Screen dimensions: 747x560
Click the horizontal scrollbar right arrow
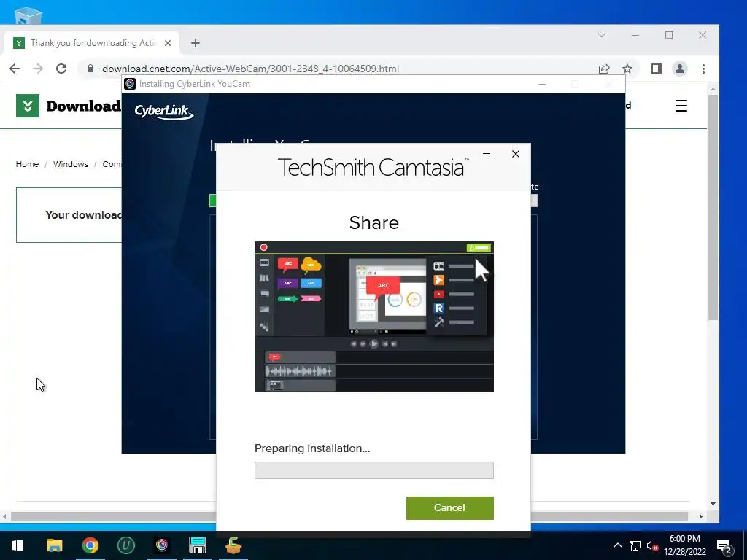(701, 517)
